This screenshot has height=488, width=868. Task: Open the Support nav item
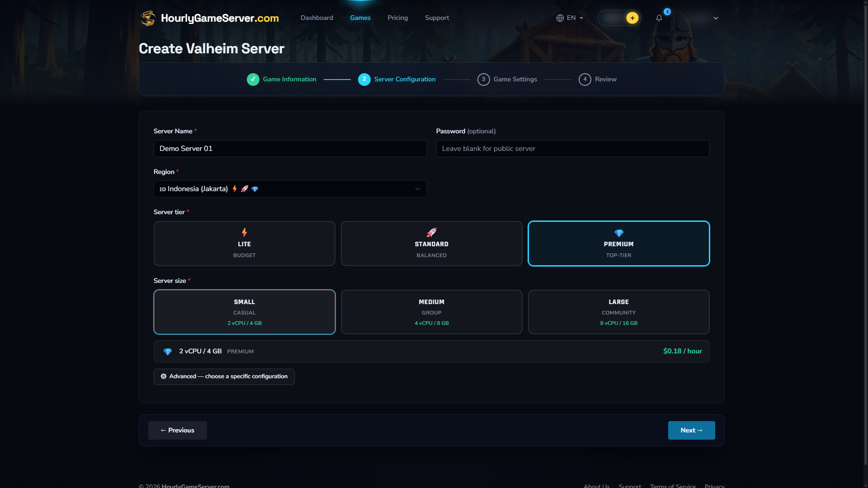pos(437,18)
